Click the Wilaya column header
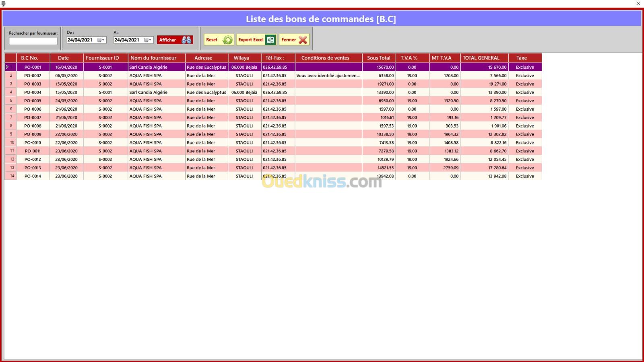The width and height of the screenshot is (644, 362). click(x=242, y=58)
